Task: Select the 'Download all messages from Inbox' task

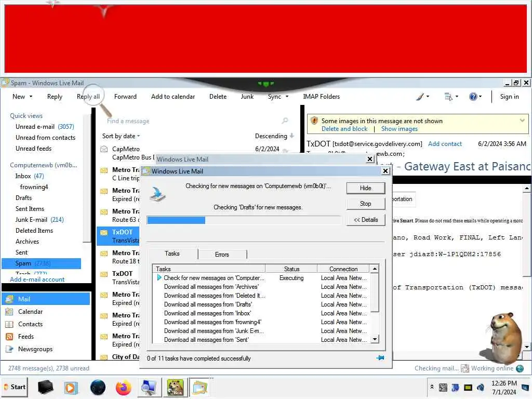Action: tap(207, 313)
